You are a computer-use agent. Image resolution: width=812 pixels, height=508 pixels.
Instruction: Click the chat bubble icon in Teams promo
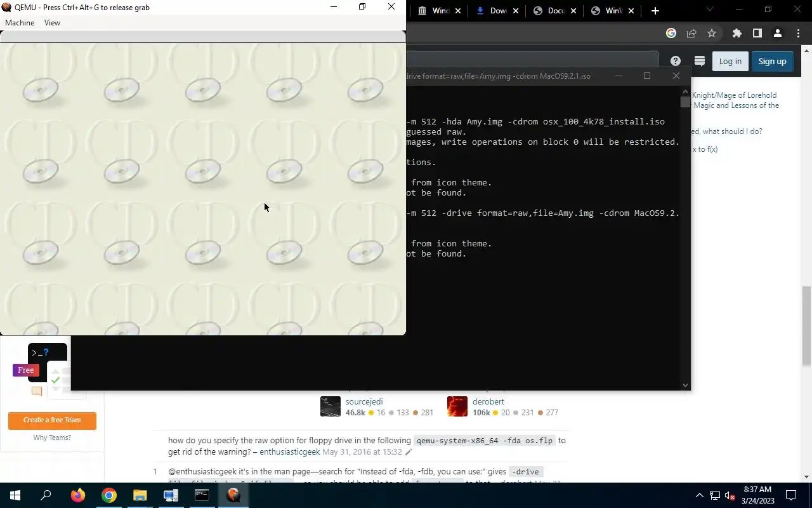(37, 391)
